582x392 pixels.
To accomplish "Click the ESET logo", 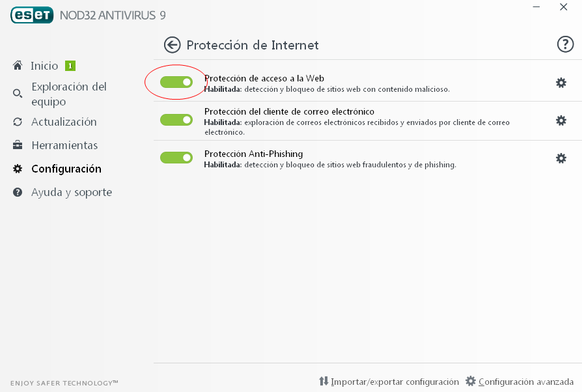I will tap(31, 14).
